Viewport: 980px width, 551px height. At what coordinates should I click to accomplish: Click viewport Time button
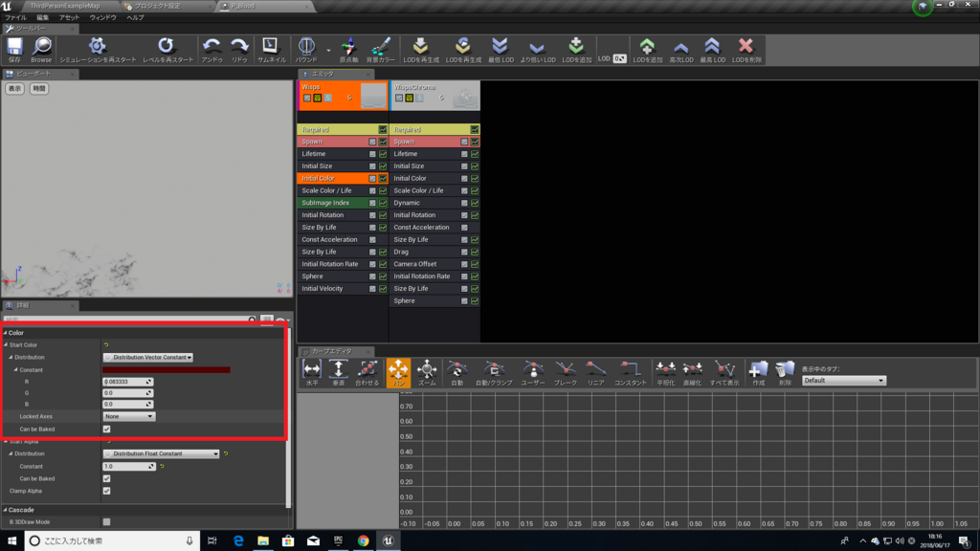coord(38,89)
